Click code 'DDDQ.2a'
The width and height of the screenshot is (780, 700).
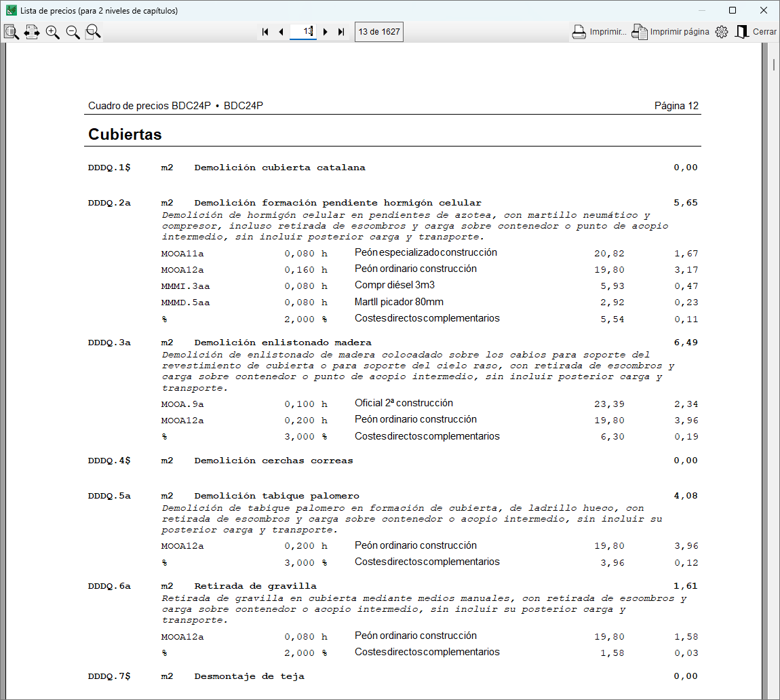[x=109, y=203]
